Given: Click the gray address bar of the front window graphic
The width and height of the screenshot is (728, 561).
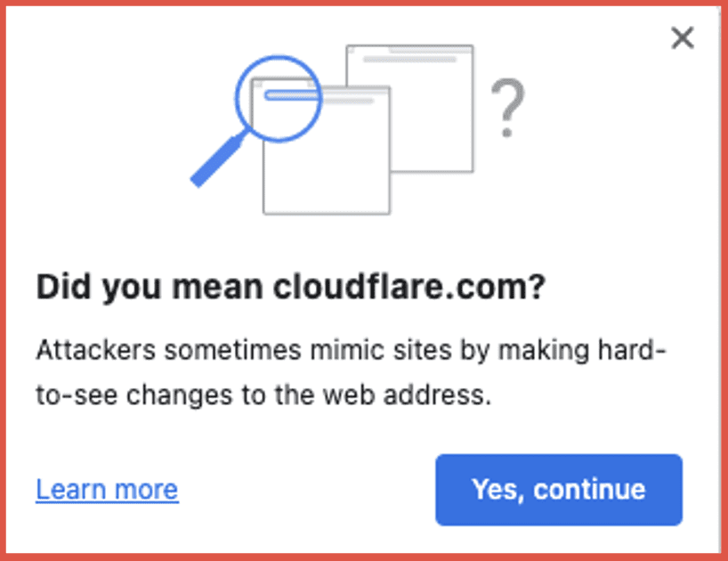Looking at the screenshot, I should (348, 100).
